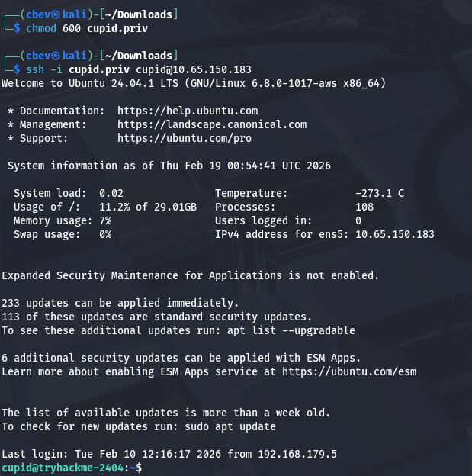Click the System information date line
Image resolution: width=472 pixels, height=476 pixels.
(169, 166)
